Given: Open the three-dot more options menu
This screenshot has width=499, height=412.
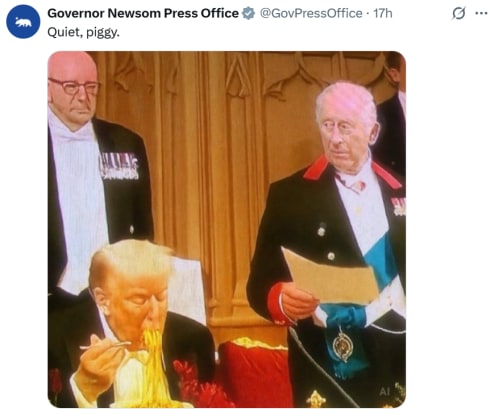Looking at the screenshot, I should tap(481, 13).
